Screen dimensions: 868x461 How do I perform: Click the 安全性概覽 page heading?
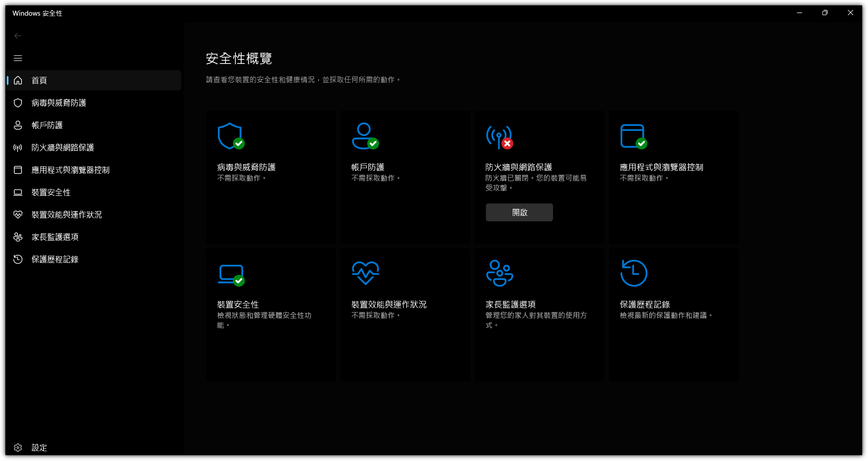click(x=239, y=59)
